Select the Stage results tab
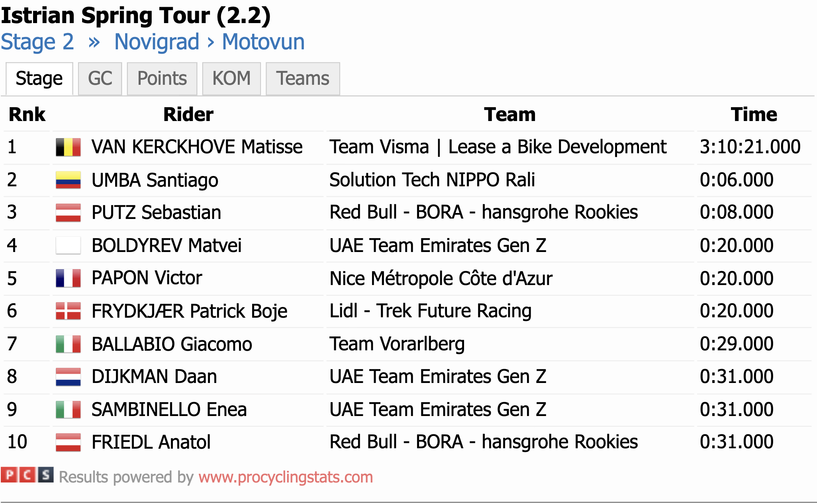The width and height of the screenshot is (817, 504). point(39,78)
